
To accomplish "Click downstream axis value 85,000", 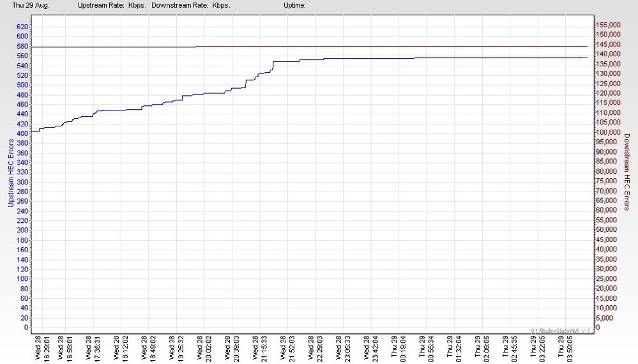I will (607, 162).
